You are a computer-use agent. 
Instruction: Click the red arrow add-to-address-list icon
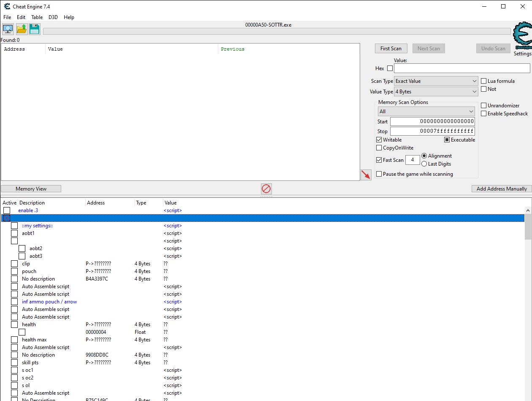click(366, 175)
